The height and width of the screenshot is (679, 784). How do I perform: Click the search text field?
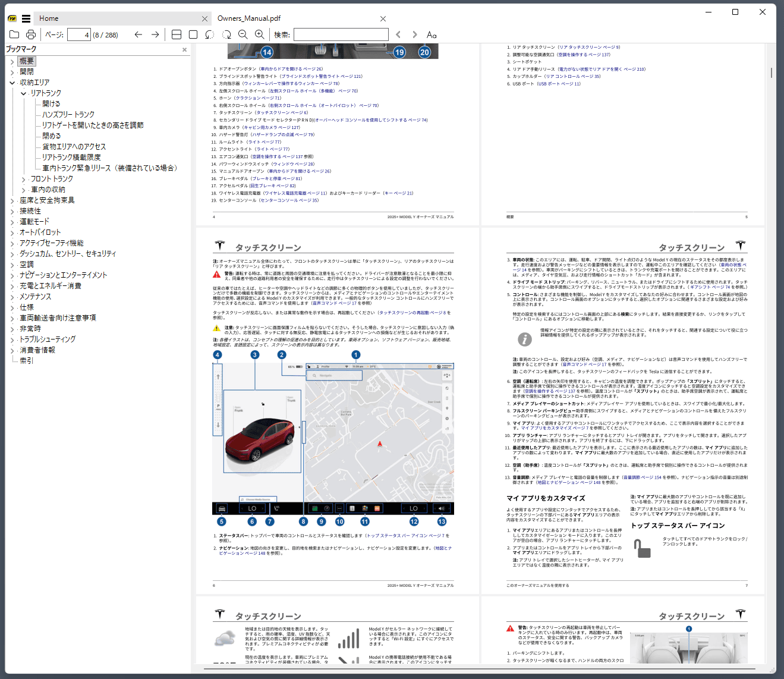[x=341, y=34]
